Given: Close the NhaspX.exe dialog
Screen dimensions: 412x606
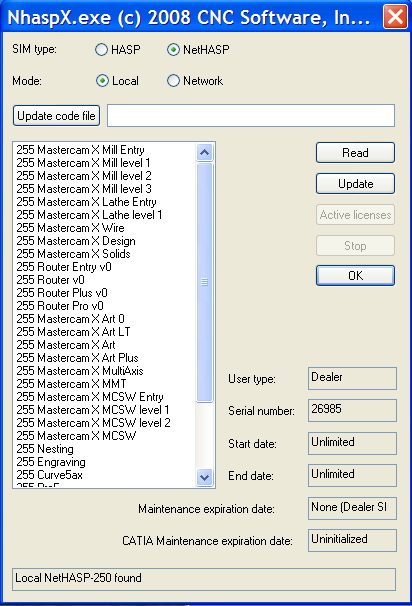Looking at the screenshot, I should coord(395,17).
